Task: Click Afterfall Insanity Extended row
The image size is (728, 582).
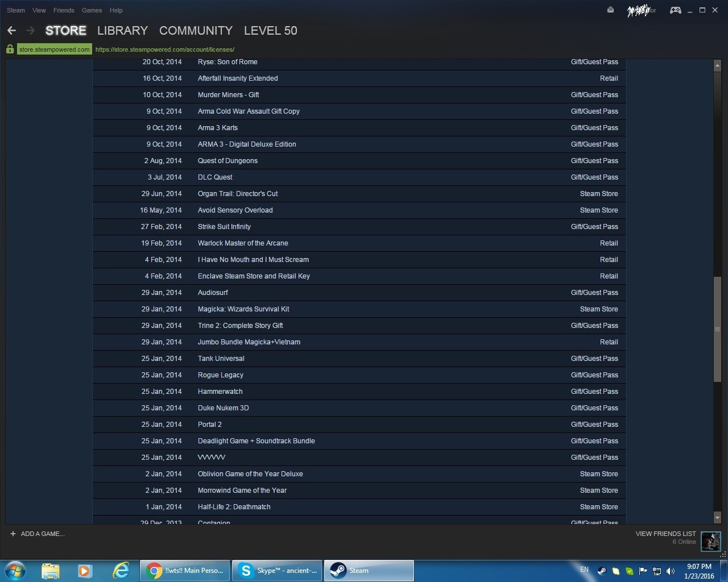Action: tap(359, 78)
